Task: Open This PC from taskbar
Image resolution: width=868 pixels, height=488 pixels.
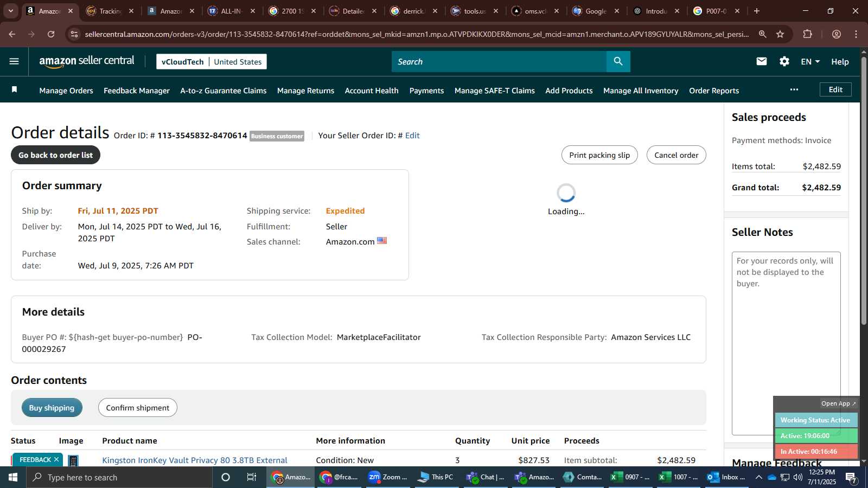Action: (x=436, y=477)
